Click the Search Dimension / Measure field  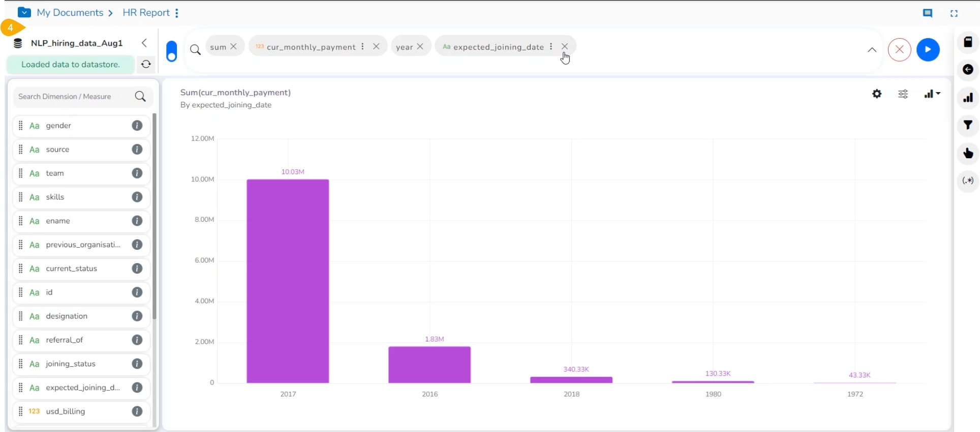[x=74, y=97]
